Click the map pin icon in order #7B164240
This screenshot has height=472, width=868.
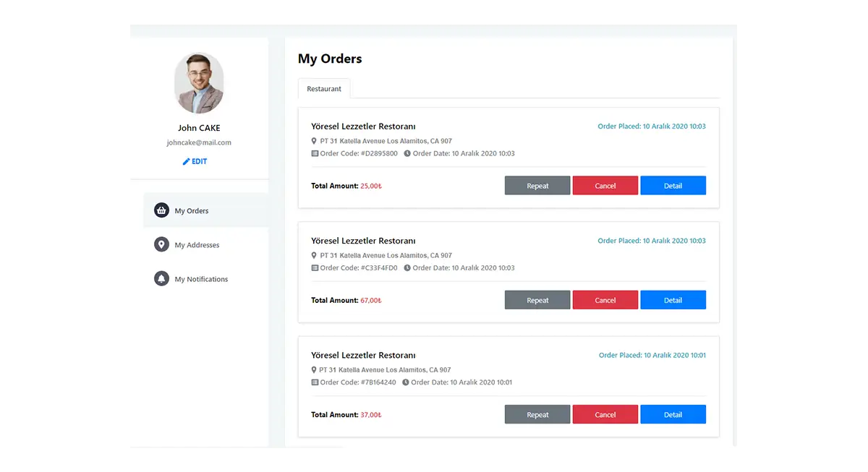pos(314,369)
